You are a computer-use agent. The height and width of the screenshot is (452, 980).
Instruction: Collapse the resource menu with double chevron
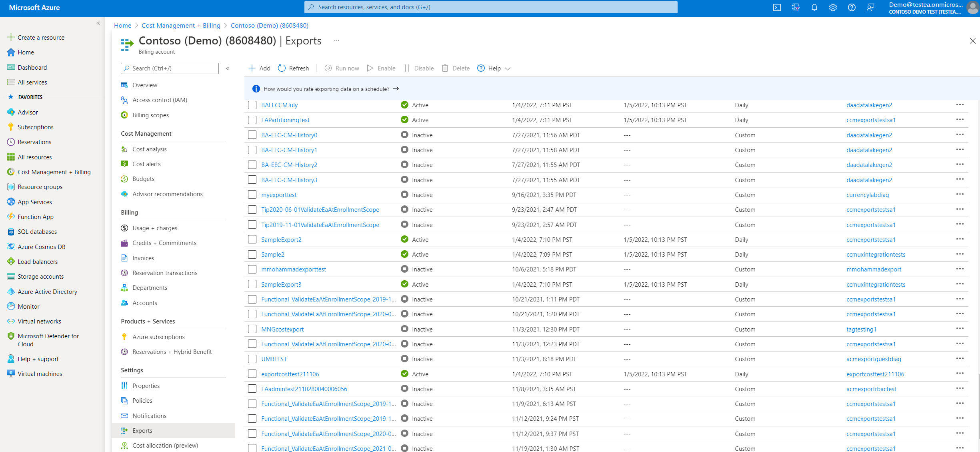pyautogui.click(x=228, y=68)
